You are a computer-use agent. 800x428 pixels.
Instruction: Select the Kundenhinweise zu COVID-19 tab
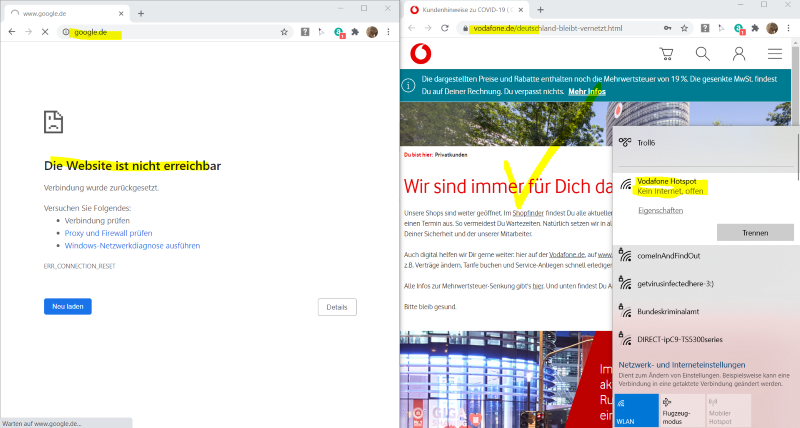pos(467,10)
